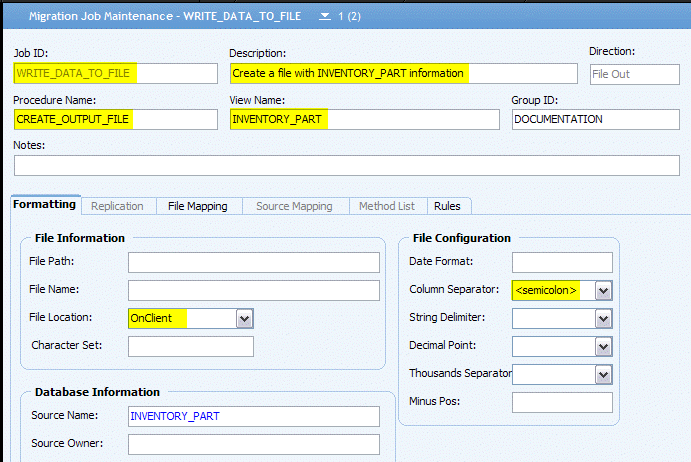This screenshot has height=462, width=691.
Task: Click the Minus Pos input field
Action: point(562,402)
